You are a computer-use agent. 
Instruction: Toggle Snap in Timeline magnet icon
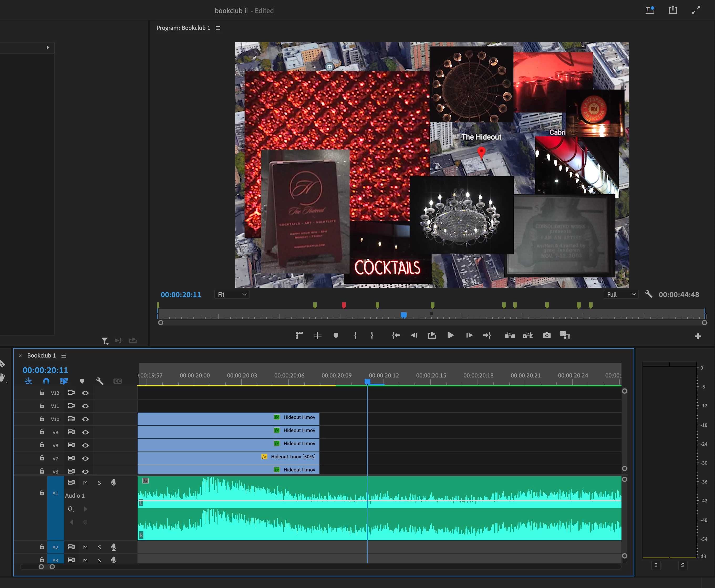[46, 381]
